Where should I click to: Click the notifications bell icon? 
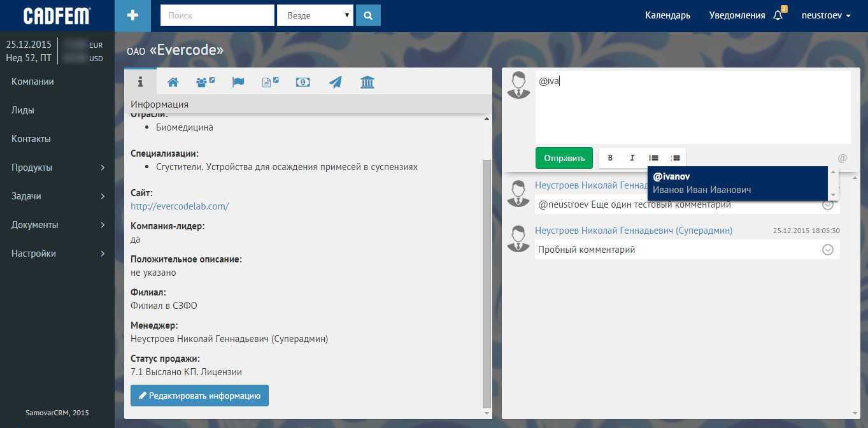(778, 15)
